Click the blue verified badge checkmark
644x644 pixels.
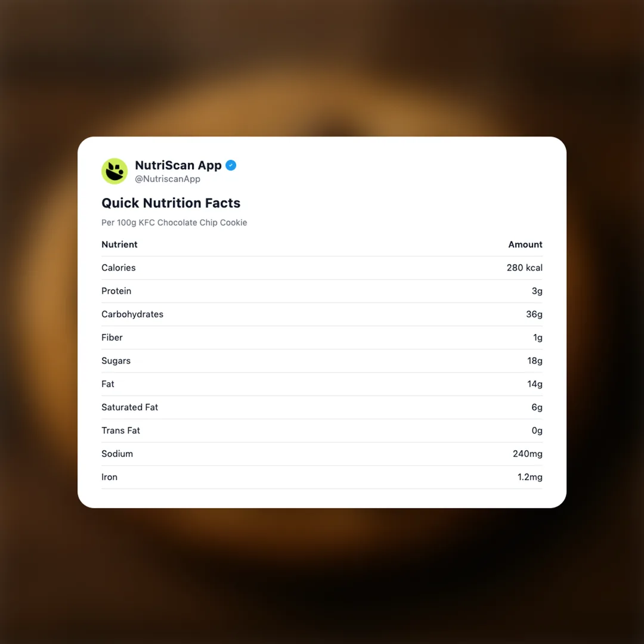(x=231, y=165)
